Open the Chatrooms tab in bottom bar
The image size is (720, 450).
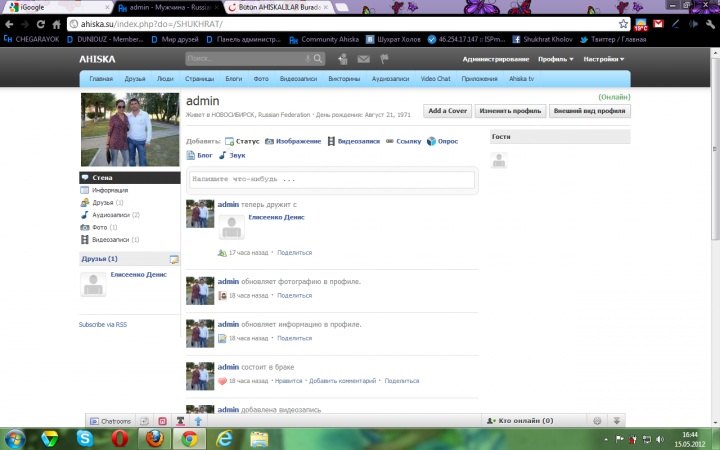coord(110,421)
